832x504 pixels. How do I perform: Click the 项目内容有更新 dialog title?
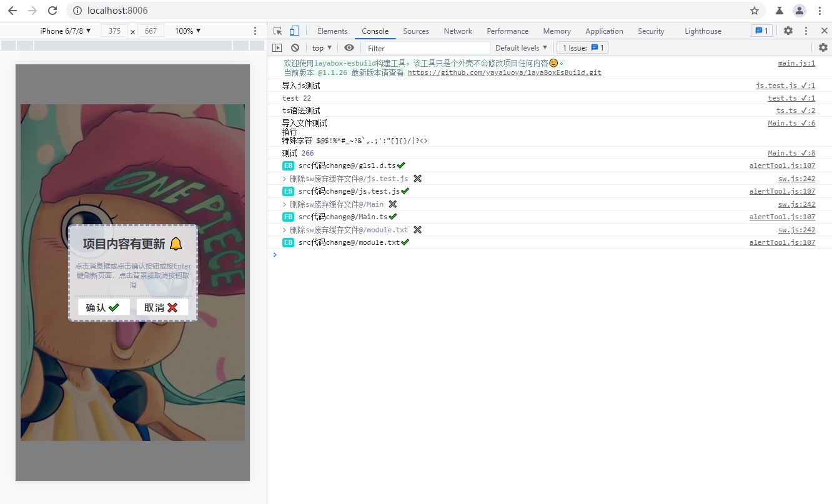132,244
